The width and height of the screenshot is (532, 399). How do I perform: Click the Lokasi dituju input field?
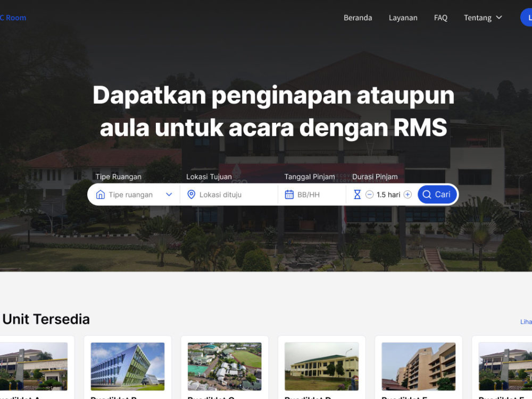tap(229, 194)
